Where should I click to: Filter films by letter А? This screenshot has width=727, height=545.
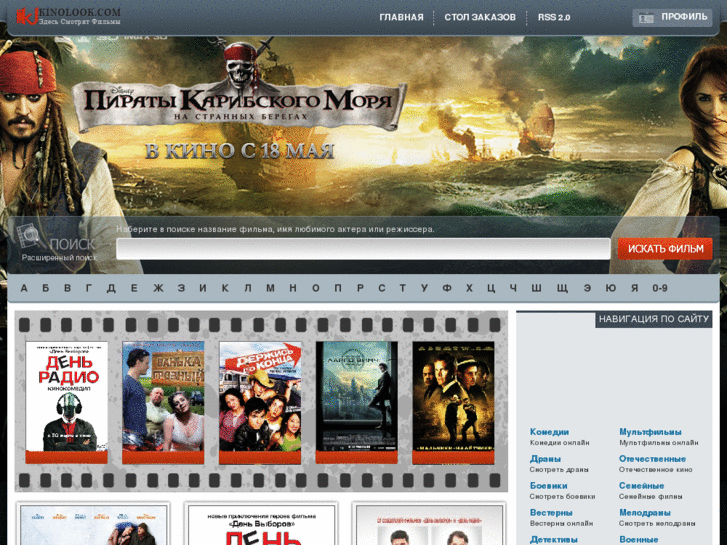tap(24, 289)
